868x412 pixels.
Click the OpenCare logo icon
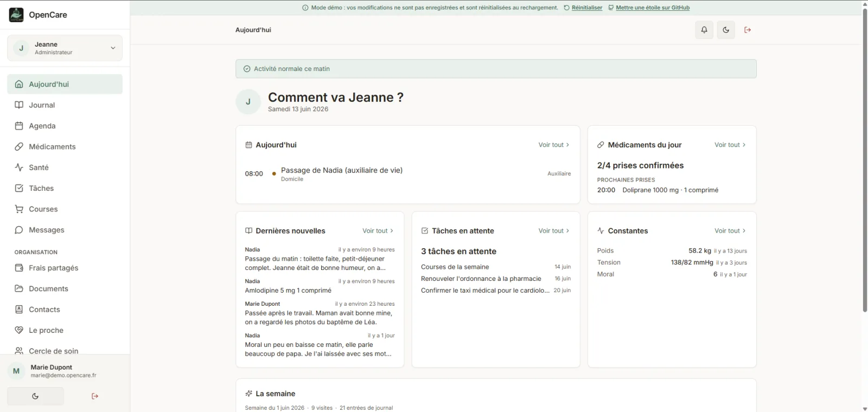[x=16, y=15]
